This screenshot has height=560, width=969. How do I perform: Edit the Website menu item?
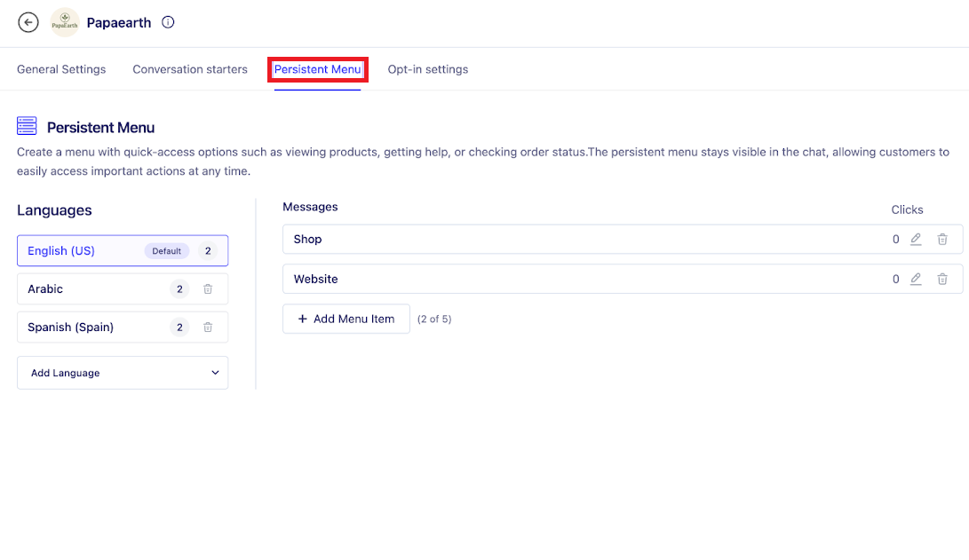coord(916,279)
